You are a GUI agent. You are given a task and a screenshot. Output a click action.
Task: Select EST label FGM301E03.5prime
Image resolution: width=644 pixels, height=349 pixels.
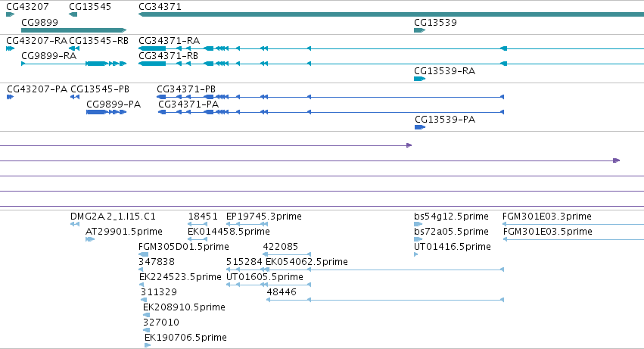pyautogui.click(x=548, y=232)
